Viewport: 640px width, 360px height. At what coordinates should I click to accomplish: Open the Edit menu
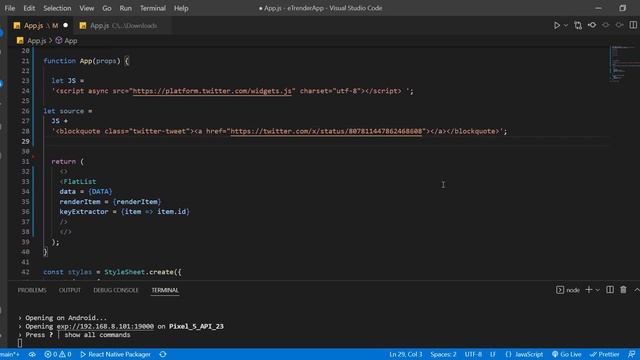coord(29,8)
